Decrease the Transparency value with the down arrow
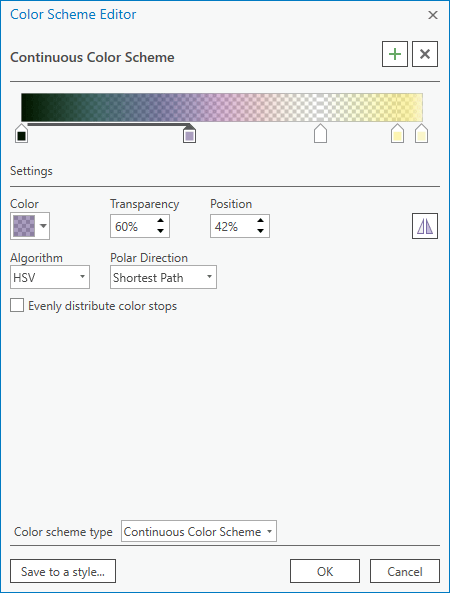 coord(160,231)
